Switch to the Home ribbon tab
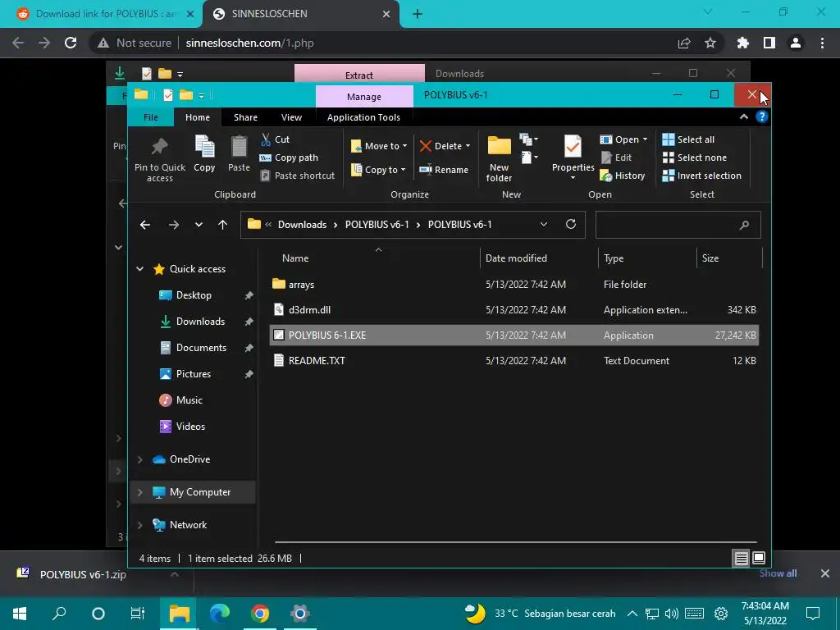 point(198,117)
